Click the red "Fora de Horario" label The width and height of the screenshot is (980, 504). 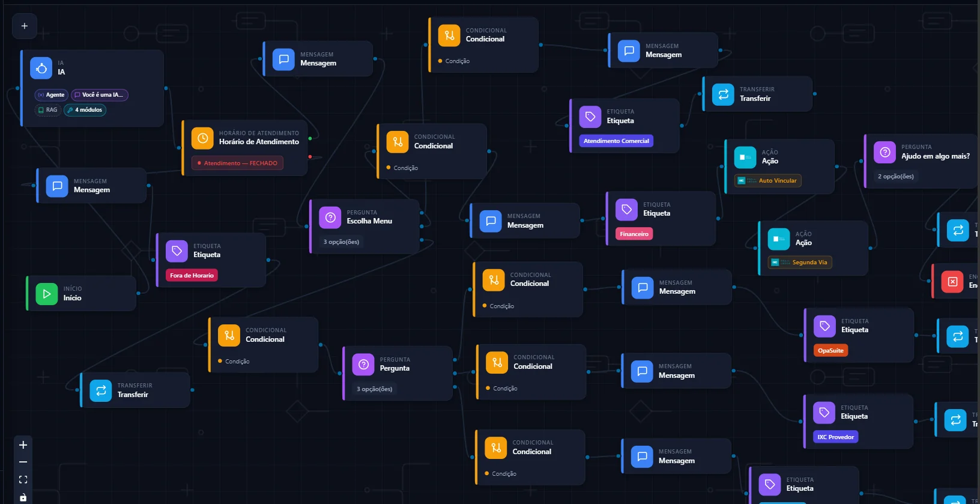pyautogui.click(x=192, y=276)
